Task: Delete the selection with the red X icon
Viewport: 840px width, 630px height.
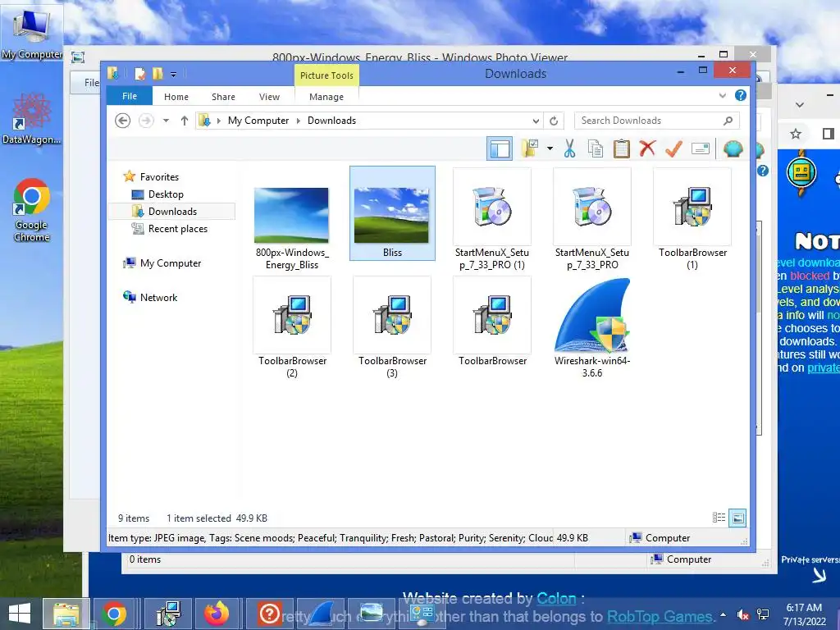Action: click(647, 148)
